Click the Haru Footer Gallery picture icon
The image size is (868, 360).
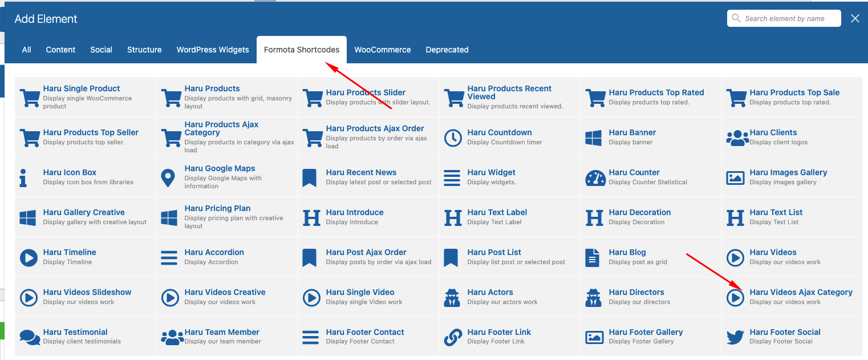click(x=595, y=337)
